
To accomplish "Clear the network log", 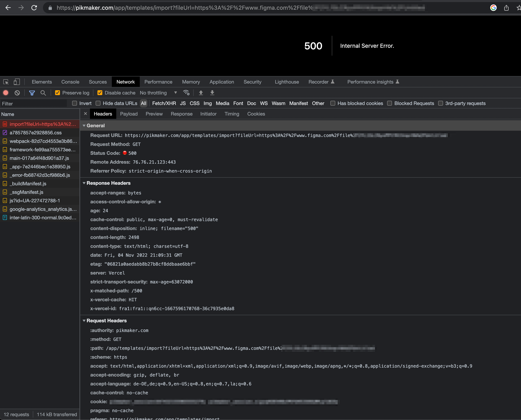I will point(17,93).
